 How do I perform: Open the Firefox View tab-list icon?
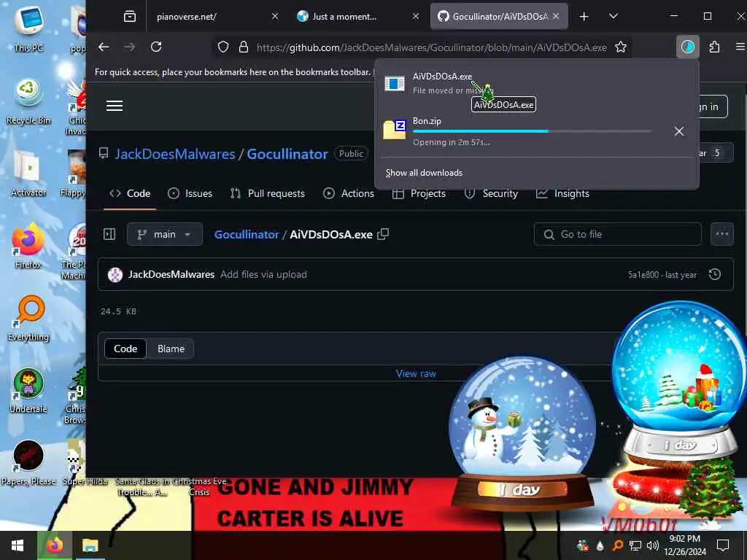point(130,17)
